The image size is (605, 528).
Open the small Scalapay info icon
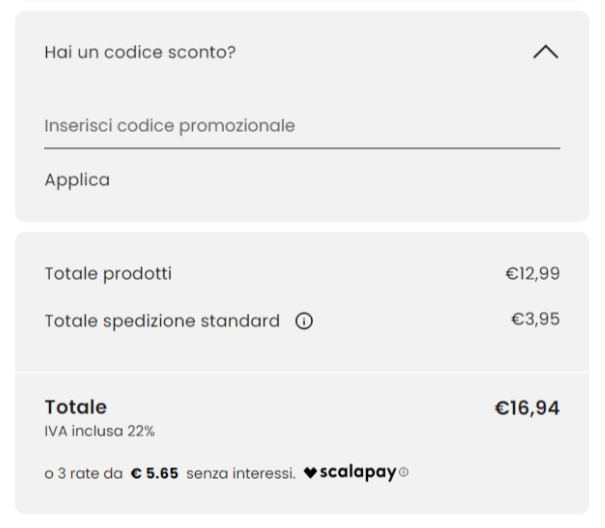click(404, 473)
